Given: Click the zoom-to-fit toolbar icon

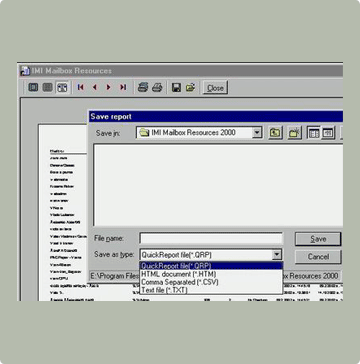Looking at the screenshot, I should (x=33, y=87).
